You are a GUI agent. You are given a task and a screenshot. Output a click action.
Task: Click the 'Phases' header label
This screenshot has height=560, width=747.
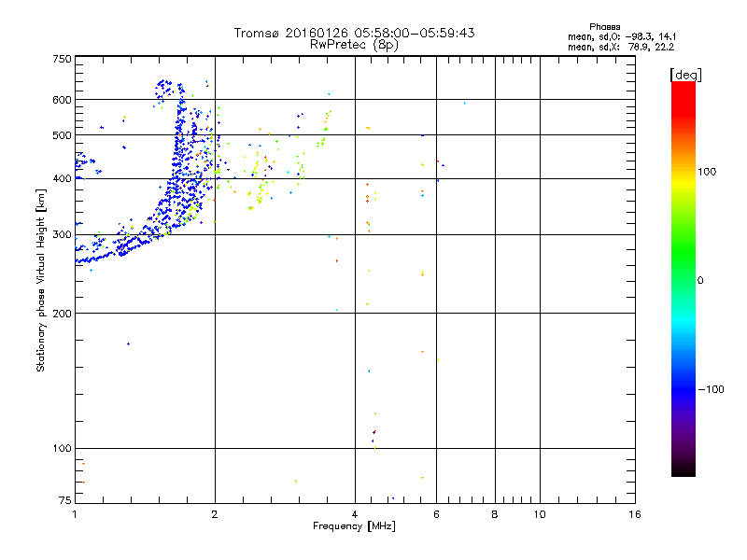click(x=604, y=27)
